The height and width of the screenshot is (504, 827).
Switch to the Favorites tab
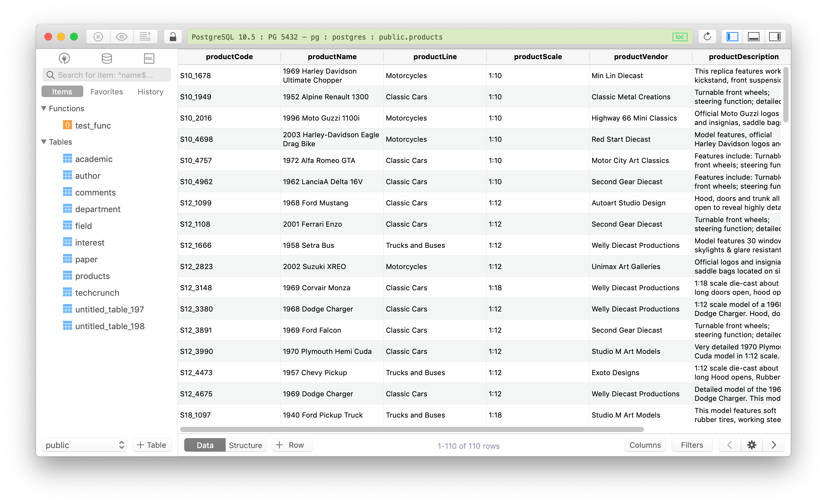tap(107, 92)
